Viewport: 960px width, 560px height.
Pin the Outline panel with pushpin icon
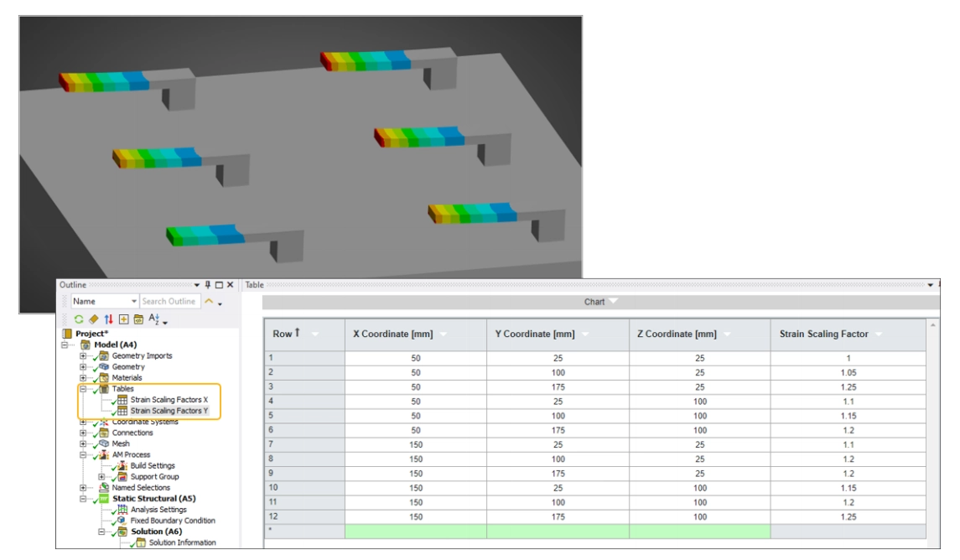(x=206, y=285)
